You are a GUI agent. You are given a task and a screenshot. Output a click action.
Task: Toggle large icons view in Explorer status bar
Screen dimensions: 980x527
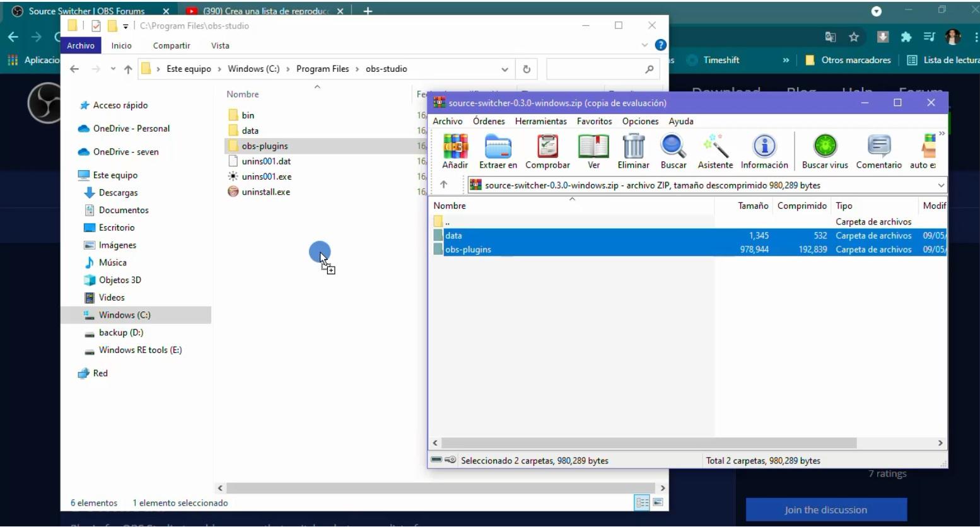658,502
